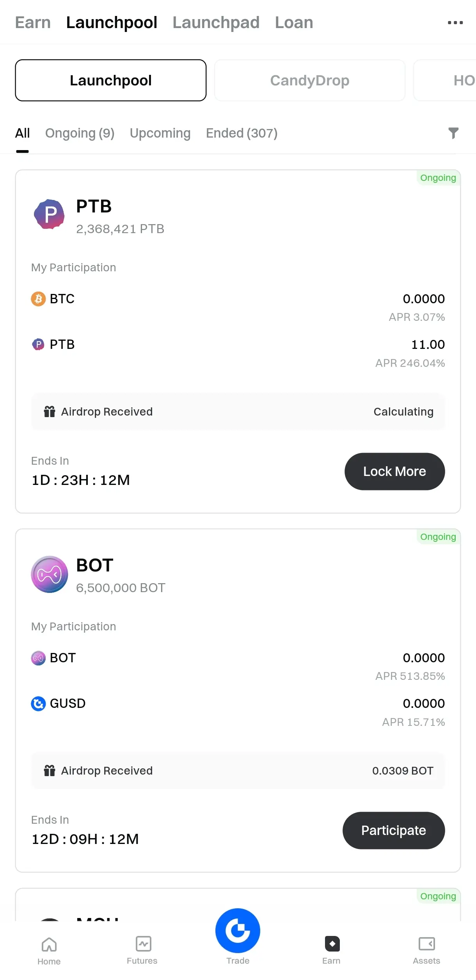Select the Launchpool segment button
476x980 pixels.
[x=111, y=80]
